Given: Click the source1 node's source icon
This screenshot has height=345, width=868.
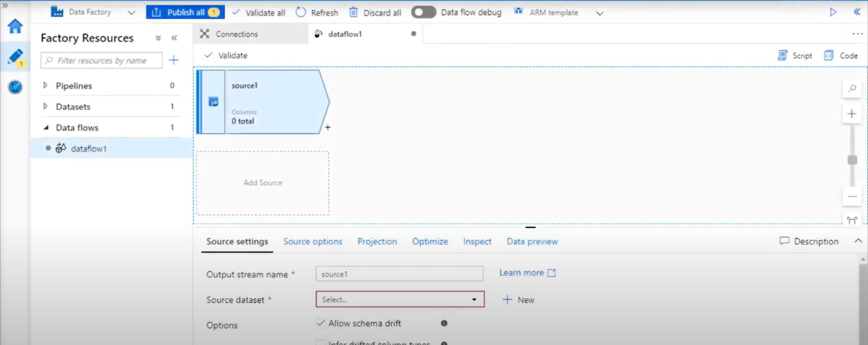Looking at the screenshot, I should [214, 102].
